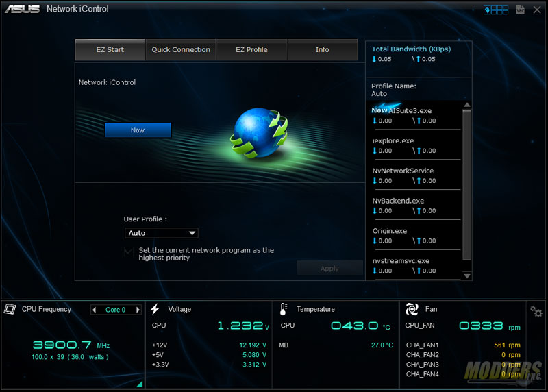Open monitor settings gear icon
Viewport: 548px width, 392px height.
pyautogui.click(x=536, y=311)
